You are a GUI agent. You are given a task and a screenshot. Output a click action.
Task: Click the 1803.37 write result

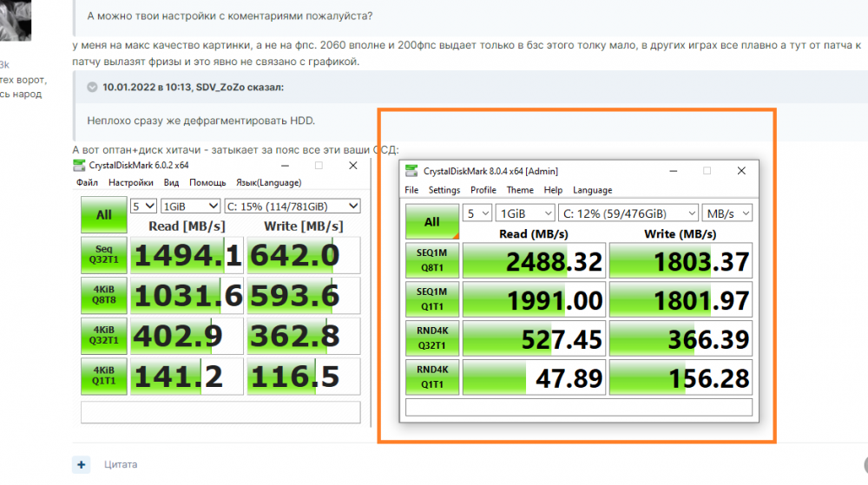pyautogui.click(x=681, y=260)
